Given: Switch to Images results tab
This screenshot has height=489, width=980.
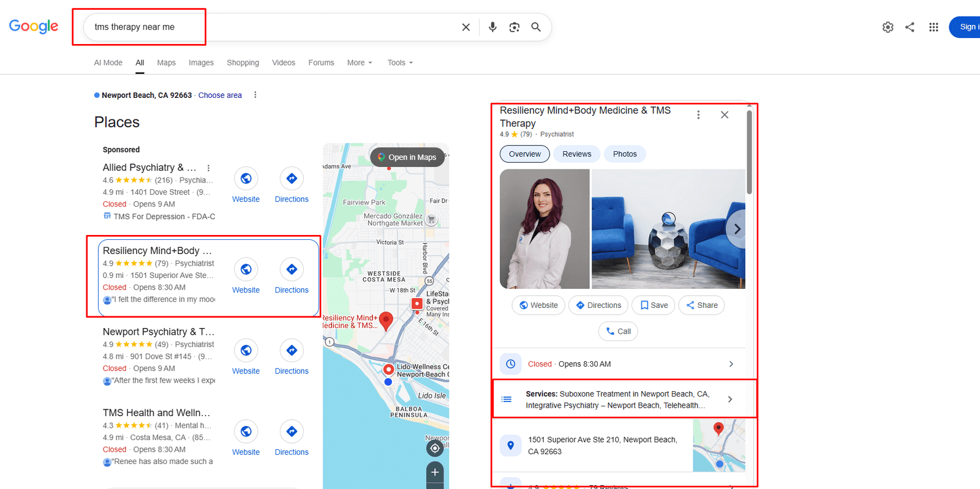Looking at the screenshot, I should point(201,62).
